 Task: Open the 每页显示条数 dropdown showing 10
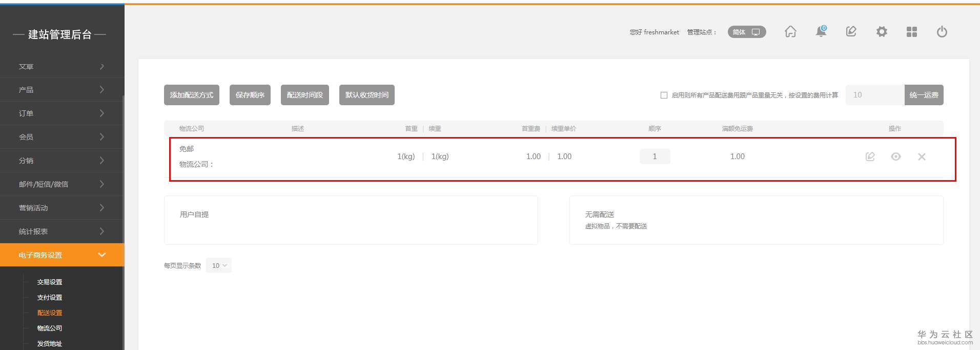click(x=219, y=265)
